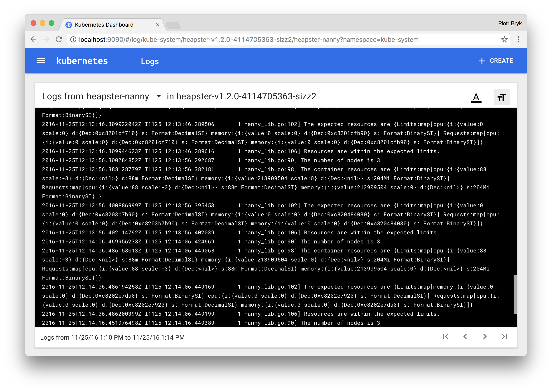Jump to the first log page
552x392 pixels.
tap(446, 337)
